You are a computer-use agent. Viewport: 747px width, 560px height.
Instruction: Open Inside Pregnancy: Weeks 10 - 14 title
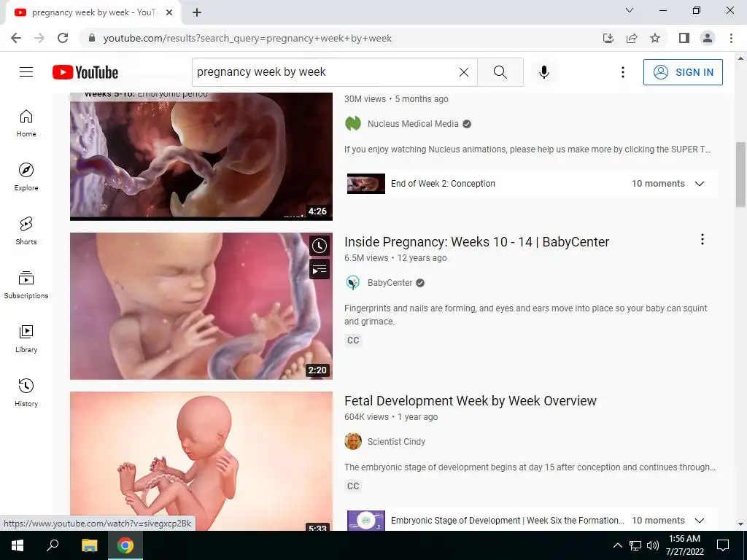pyautogui.click(x=476, y=242)
